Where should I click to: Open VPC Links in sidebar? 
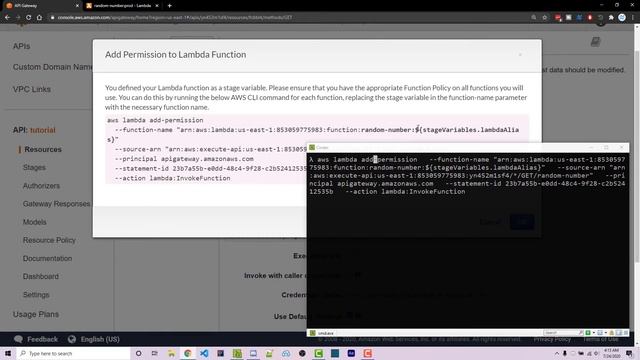click(x=32, y=89)
